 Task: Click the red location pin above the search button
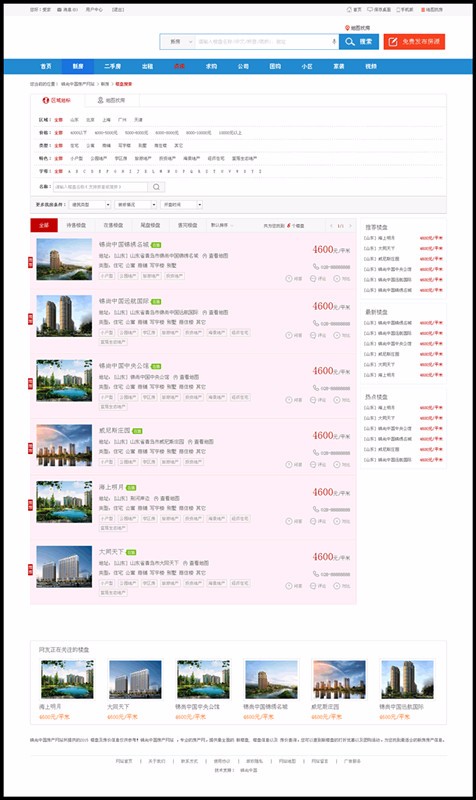tap(347, 28)
